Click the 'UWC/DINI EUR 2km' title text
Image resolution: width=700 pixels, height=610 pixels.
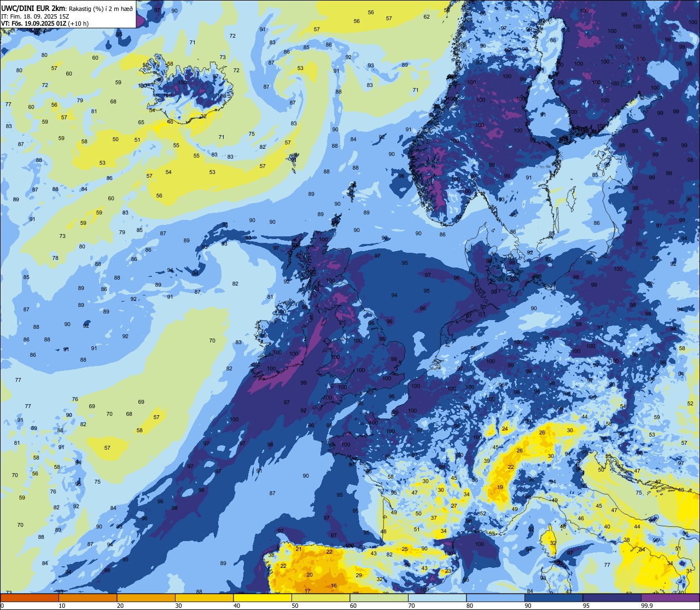pos(33,8)
